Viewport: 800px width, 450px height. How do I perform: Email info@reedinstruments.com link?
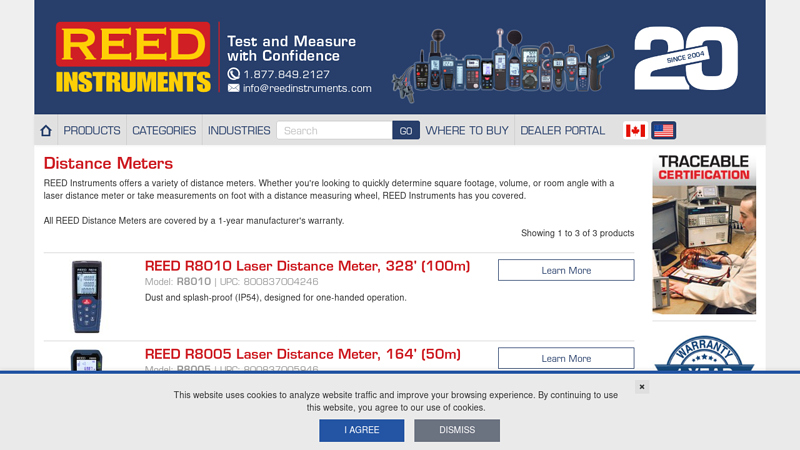[307, 88]
